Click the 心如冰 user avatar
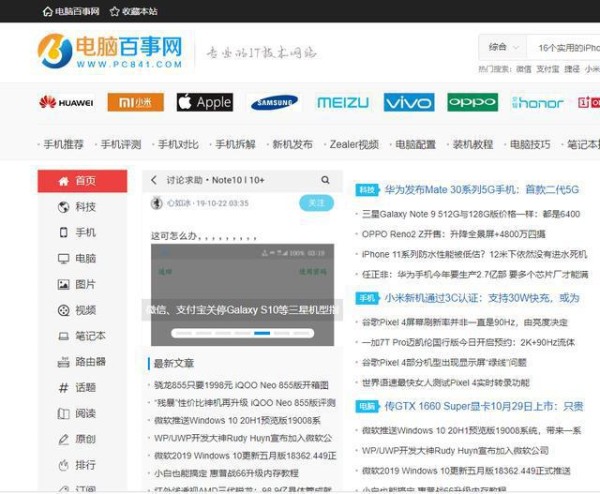600x494 pixels. (157, 203)
